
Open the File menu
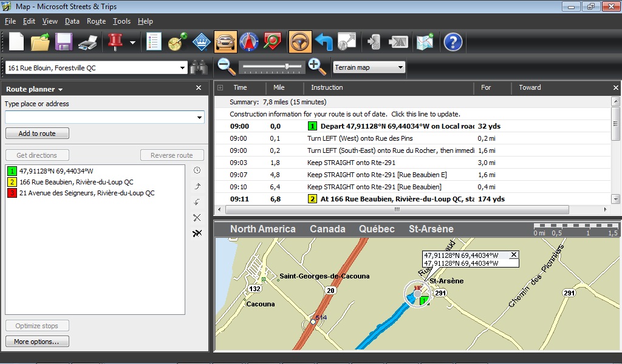pyautogui.click(x=10, y=21)
